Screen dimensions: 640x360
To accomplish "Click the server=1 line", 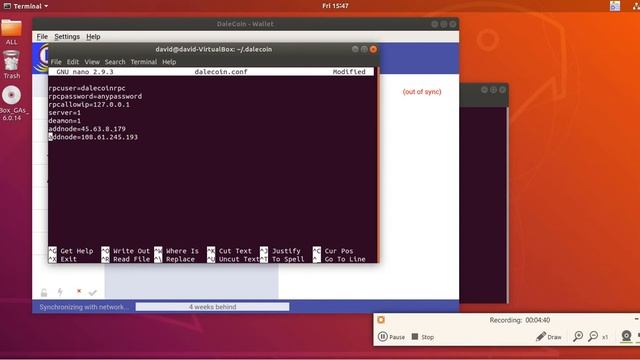I will point(64,113).
